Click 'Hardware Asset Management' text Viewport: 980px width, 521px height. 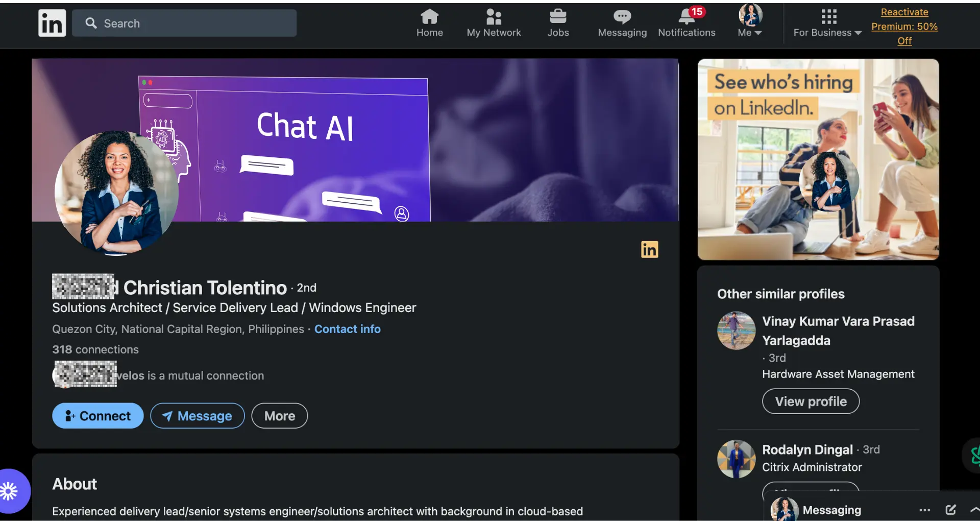coord(838,374)
